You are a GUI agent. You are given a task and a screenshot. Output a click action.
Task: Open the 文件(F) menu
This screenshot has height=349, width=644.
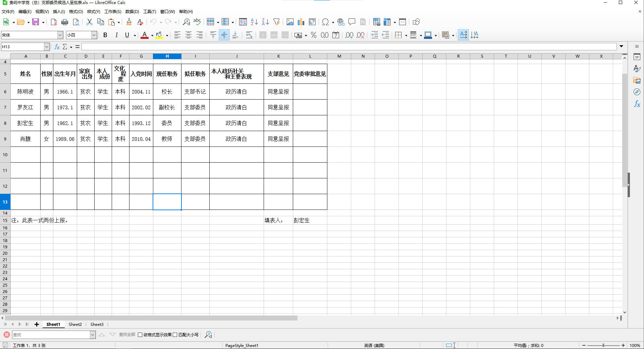(x=8, y=12)
